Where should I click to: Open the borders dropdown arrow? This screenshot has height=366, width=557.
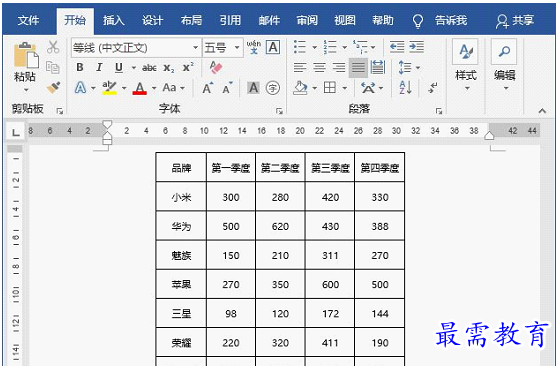pos(345,88)
